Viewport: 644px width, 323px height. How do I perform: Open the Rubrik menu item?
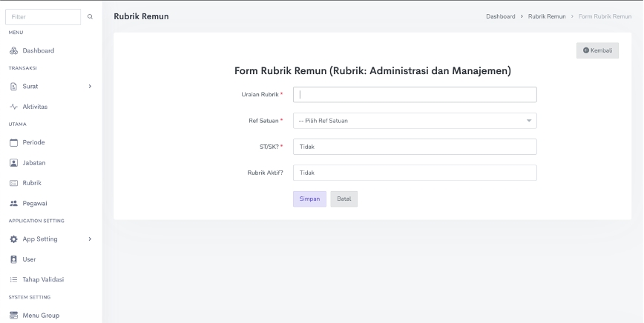(32, 182)
